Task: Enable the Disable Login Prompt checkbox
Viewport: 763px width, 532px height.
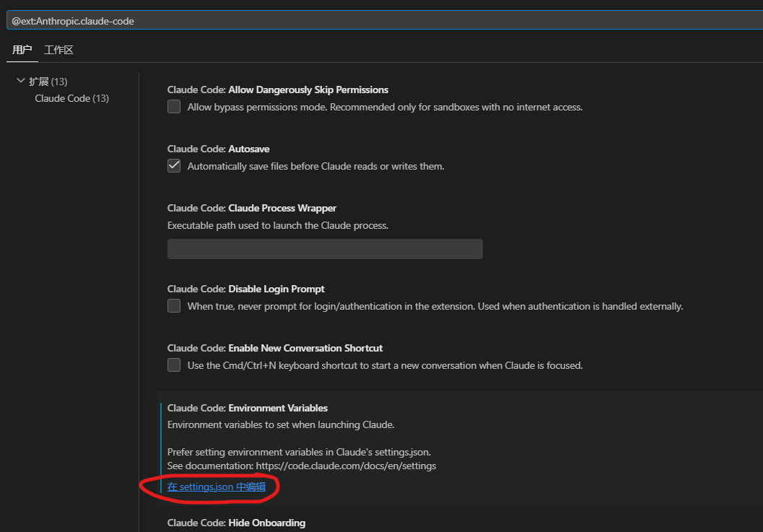Action: [174, 305]
